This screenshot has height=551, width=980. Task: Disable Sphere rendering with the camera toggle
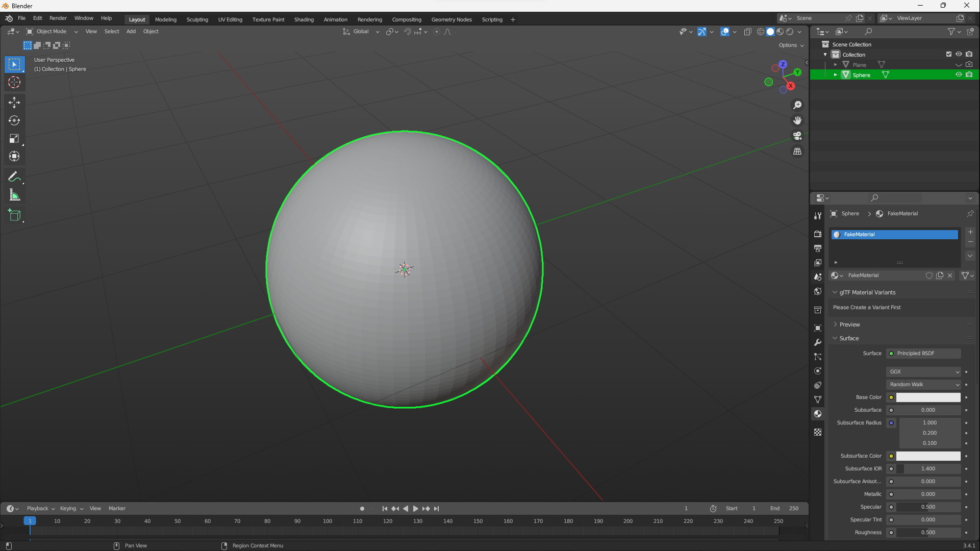(969, 74)
